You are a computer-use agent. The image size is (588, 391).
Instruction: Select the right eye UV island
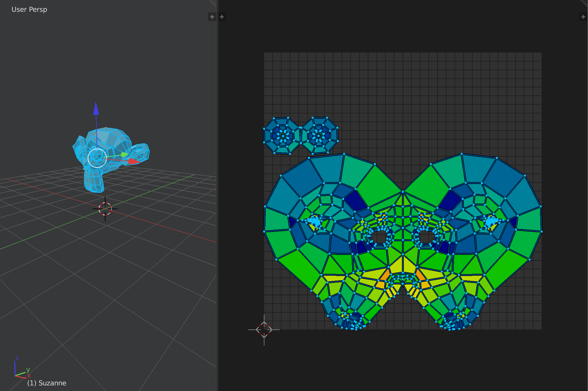pyautogui.click(x=319, y=135)
